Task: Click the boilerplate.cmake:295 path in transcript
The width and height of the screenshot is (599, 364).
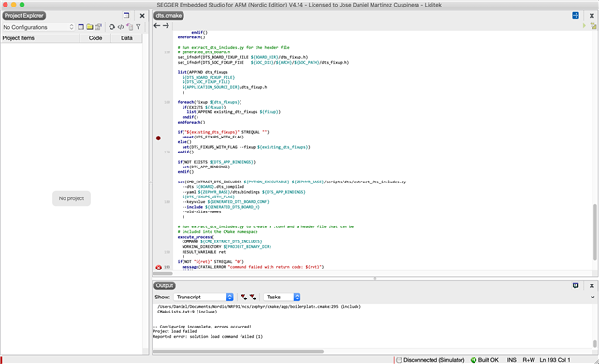Action: pyautogui.click(x=259, y=306)
